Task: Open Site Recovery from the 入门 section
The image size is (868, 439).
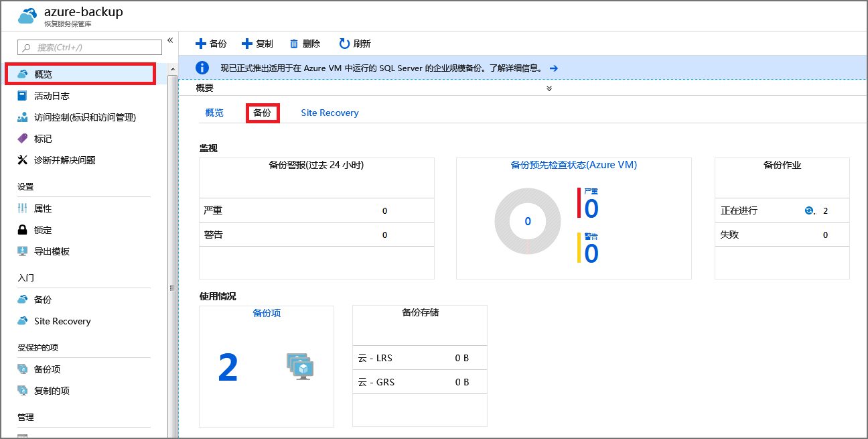Action: [x=62, y=321]
